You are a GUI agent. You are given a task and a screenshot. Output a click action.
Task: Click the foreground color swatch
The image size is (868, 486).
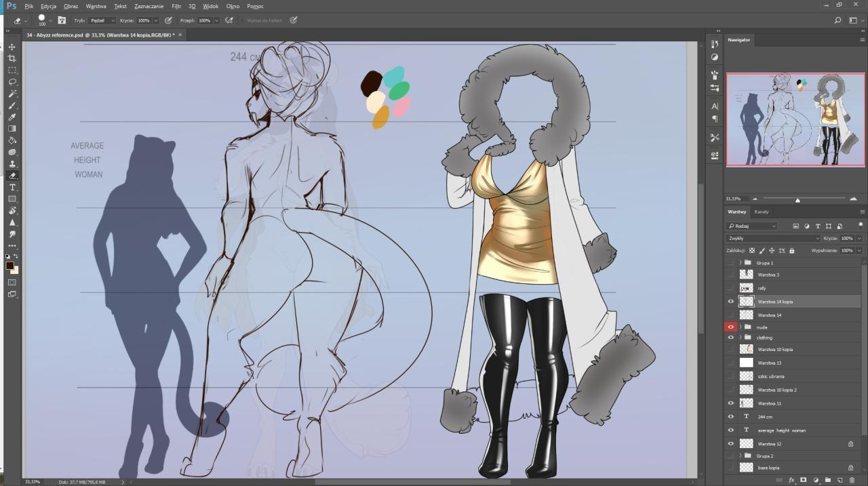pyautogui.click(x=9, y=265)
